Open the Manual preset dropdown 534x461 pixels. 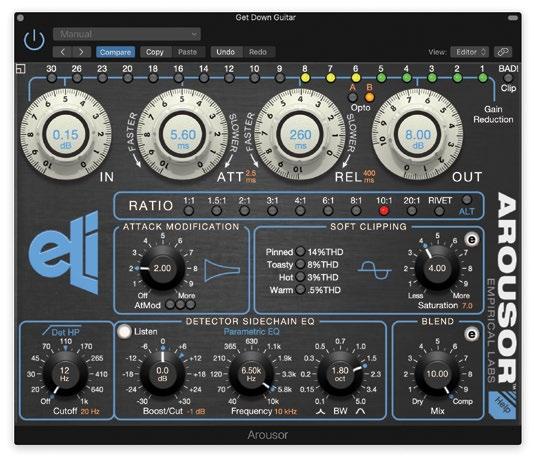coord(127,34)
